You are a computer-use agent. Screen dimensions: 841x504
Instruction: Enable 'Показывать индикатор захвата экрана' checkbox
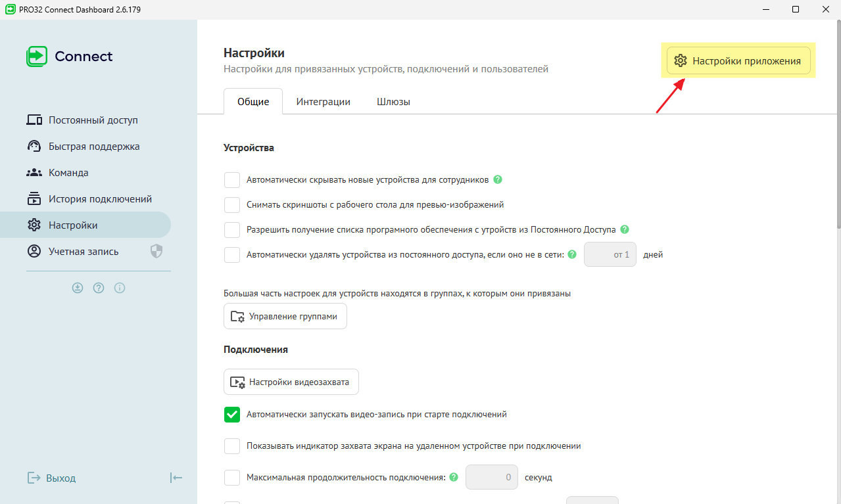coord(232,446)
